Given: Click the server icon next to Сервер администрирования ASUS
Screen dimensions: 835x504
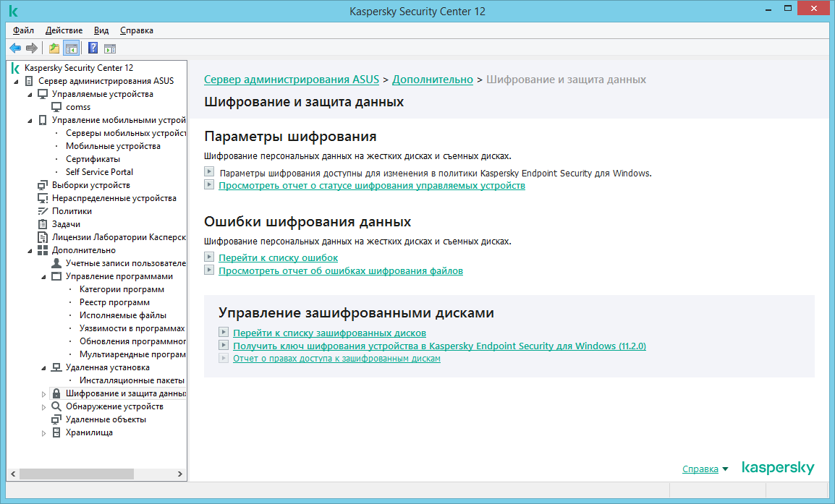Looking at the screenshot, I should click(x=29, y=81).
